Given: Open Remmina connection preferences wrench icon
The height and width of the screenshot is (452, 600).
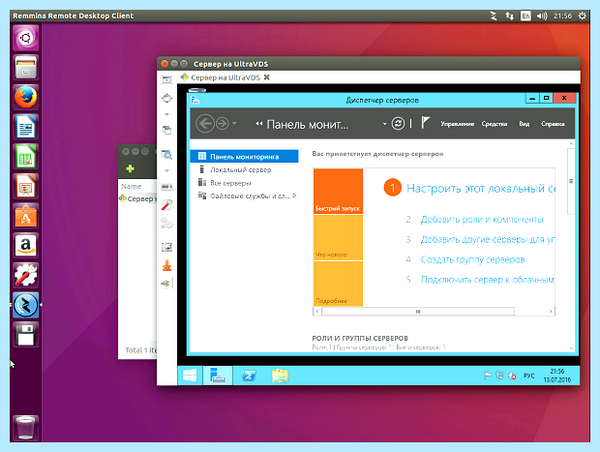Looking at the screenshot, I should pyautogui.click(x=167, y=205).
